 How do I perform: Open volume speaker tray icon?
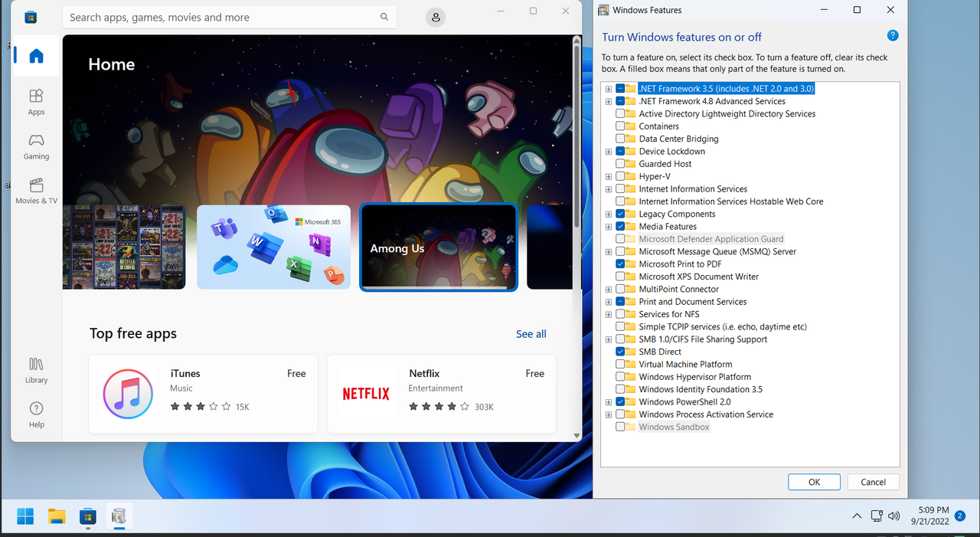893,516
